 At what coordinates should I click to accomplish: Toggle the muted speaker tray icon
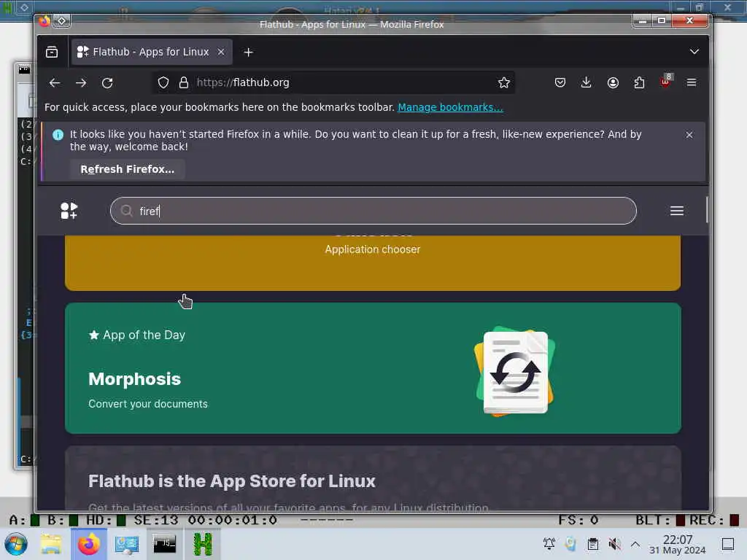614,544
